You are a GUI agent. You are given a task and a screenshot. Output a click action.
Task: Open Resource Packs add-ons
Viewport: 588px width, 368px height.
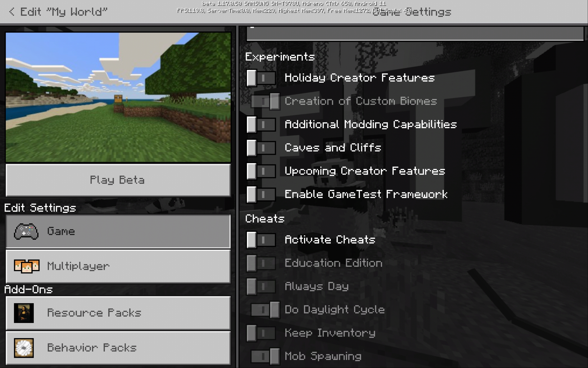pyautogui.click(x=118, y=313)
